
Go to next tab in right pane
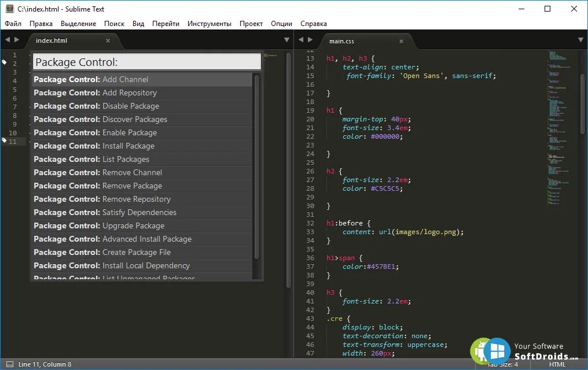(310, 39)
